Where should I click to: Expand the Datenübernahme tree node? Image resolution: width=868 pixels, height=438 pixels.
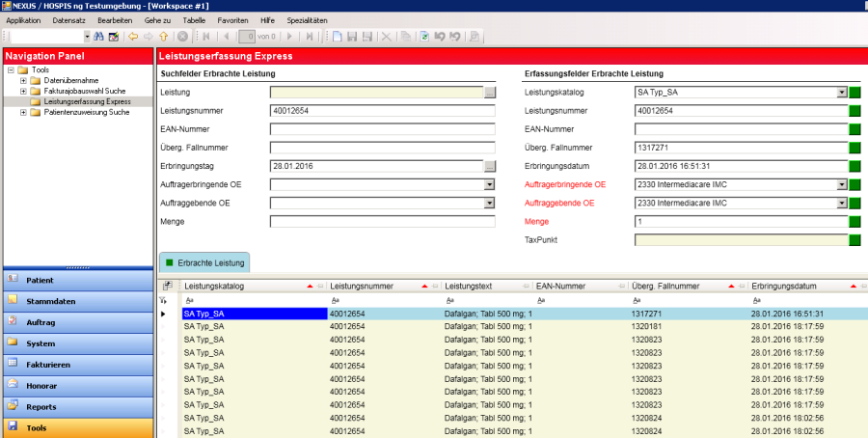23,80
